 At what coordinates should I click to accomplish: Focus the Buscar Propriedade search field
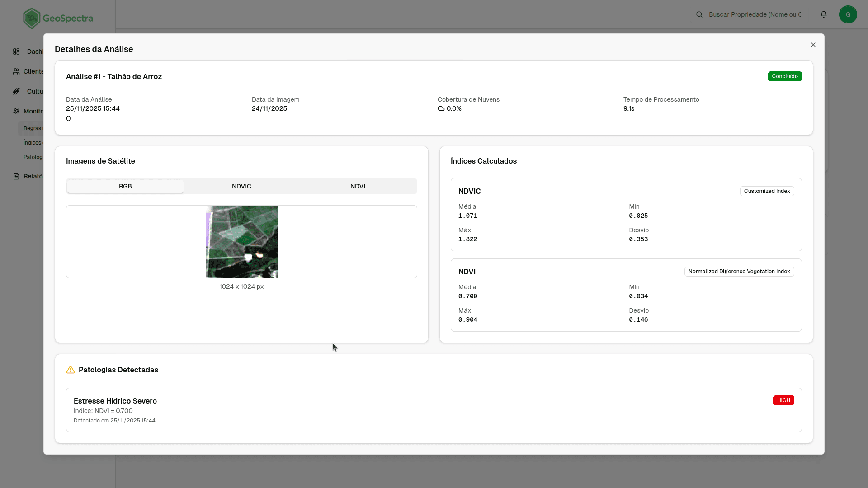pyautogui.click(x=755, y=14)
